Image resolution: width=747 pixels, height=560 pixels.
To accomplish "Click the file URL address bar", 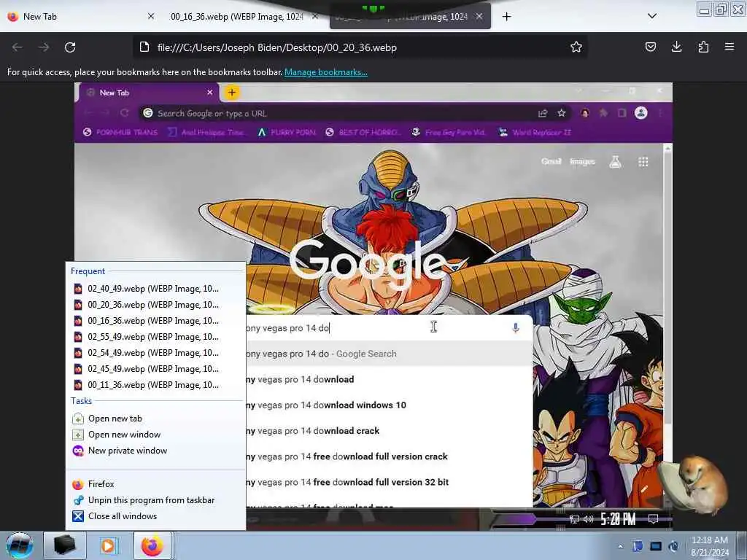I will pos(360,47).
